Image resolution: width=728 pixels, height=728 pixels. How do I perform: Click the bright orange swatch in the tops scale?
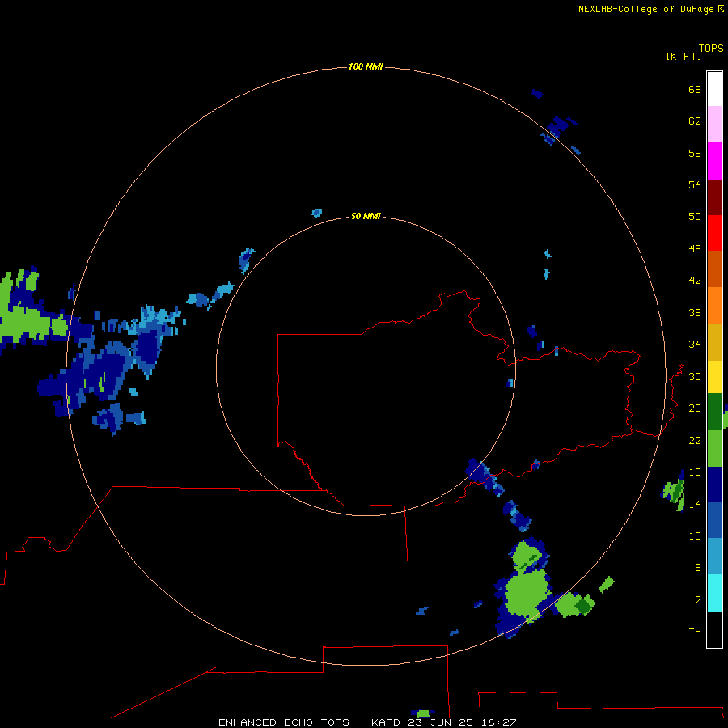pyautogui.click(x=714, y=306)
